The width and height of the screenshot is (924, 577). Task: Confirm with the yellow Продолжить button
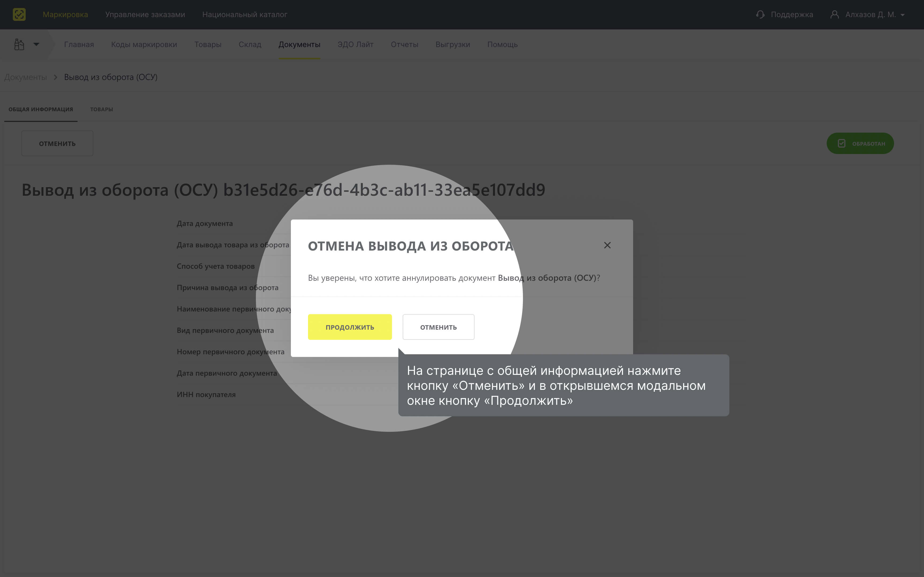point(349,327)
